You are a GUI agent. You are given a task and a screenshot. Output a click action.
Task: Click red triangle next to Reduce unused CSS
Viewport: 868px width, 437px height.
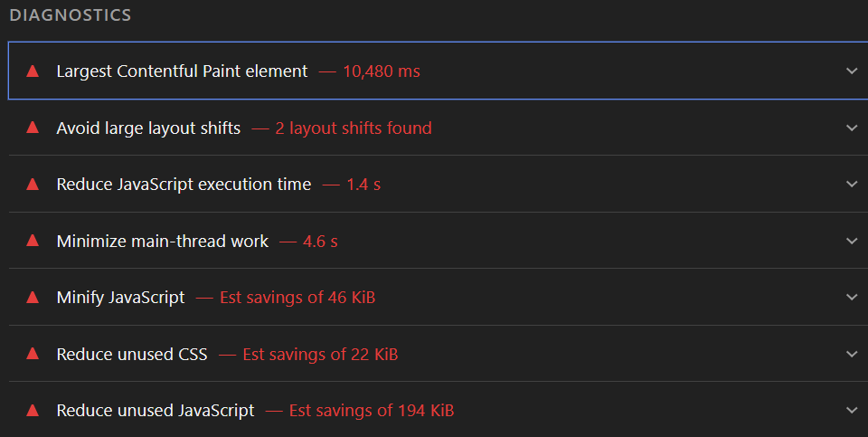pyautogui.click(x=33, y=354)
